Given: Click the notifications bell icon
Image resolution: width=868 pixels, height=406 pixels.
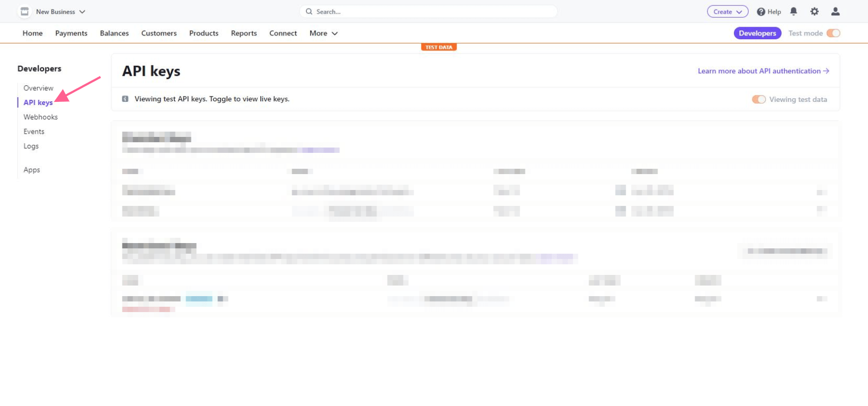Looking at the screenshot, I should click(793, 11).
